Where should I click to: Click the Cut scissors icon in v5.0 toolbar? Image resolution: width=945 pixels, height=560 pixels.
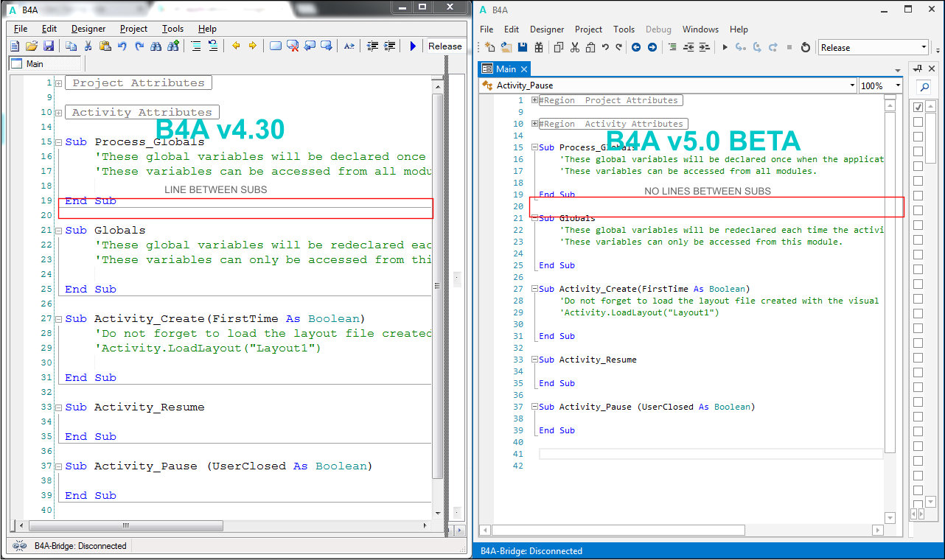click(573, 47)
